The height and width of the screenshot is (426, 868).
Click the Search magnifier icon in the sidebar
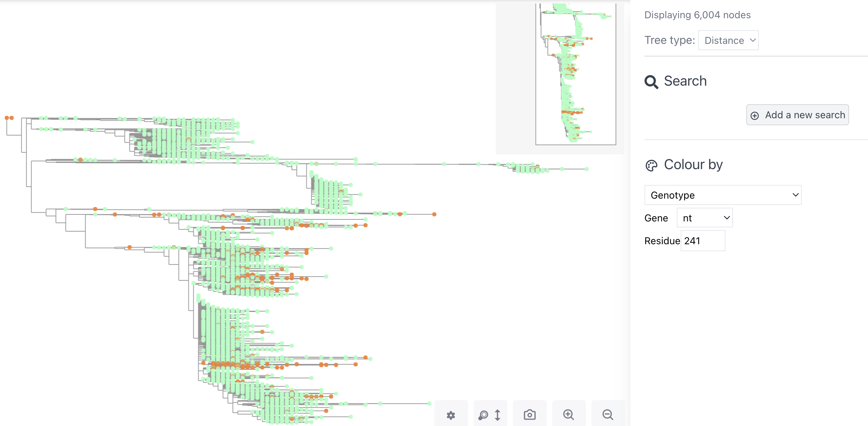coord(652,82)
